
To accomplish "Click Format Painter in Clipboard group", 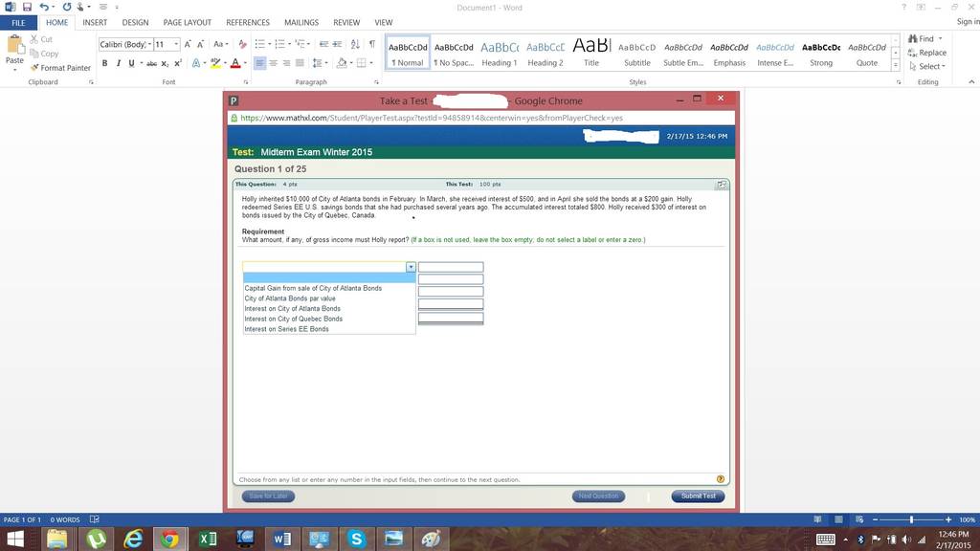I will click(60, 68).
